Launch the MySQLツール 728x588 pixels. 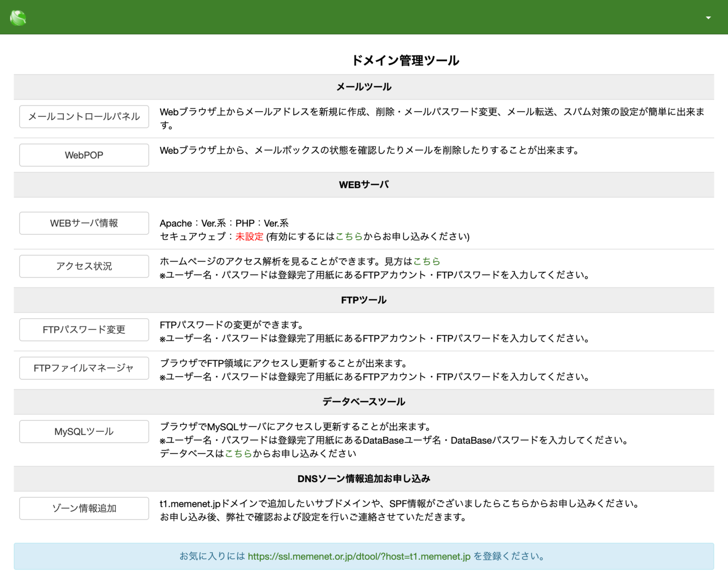point(83,431)
